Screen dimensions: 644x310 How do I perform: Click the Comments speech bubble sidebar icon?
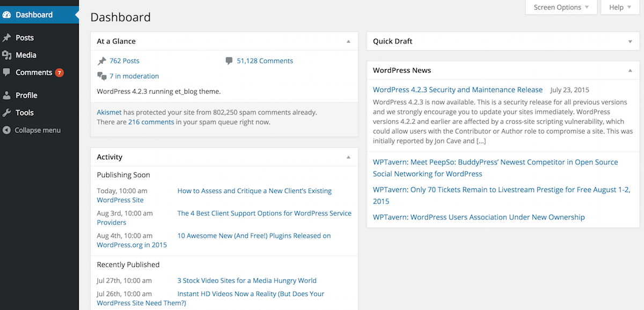tap(7, 72)
